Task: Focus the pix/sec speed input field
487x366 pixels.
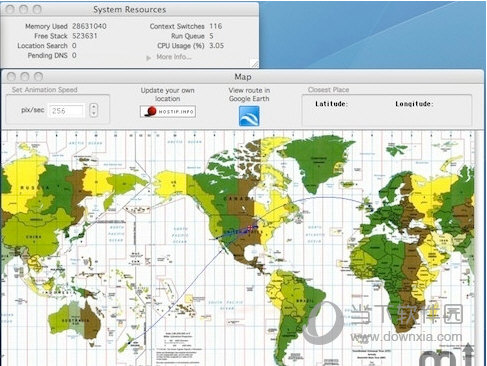Action: tap(67, 111)
